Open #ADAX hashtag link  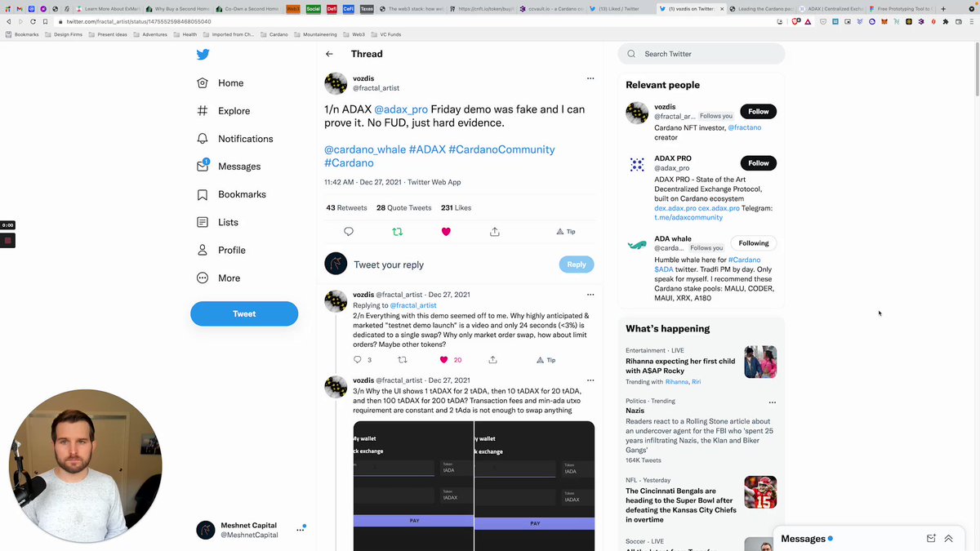427,149
